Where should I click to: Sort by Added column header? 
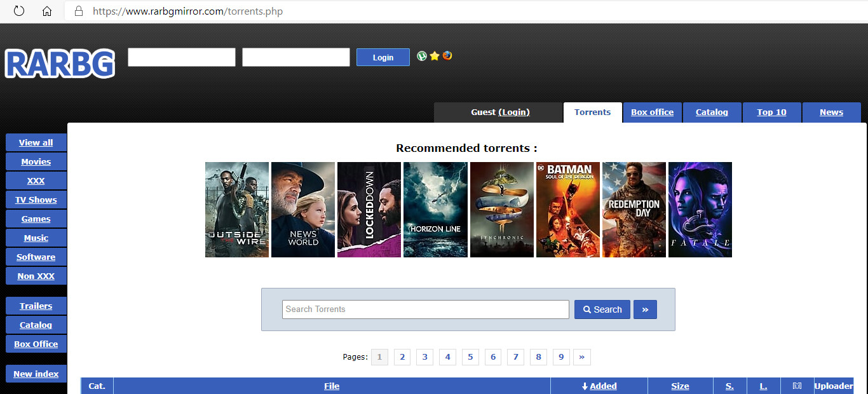pyautogui.click(x=599, y=386)
